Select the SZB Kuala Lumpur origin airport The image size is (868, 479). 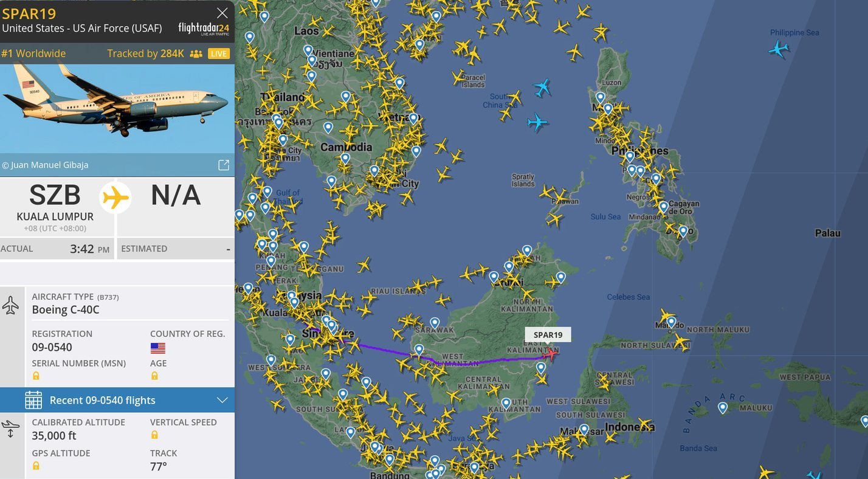(x=55, y=204)
